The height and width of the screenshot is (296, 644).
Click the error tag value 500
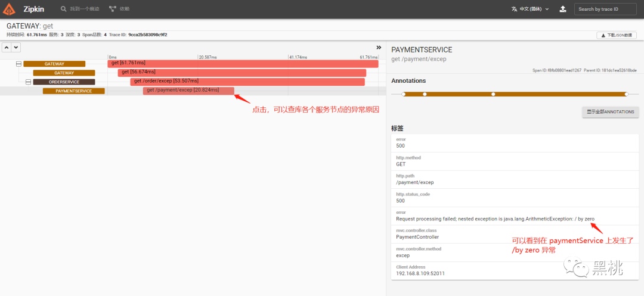click(401, 145)
